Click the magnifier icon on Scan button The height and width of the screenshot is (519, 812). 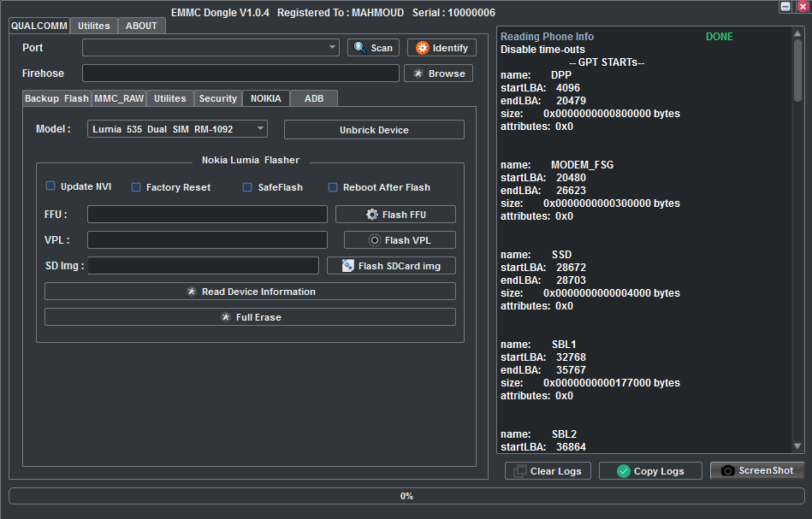pyautogui.click(x=359, y=48)
